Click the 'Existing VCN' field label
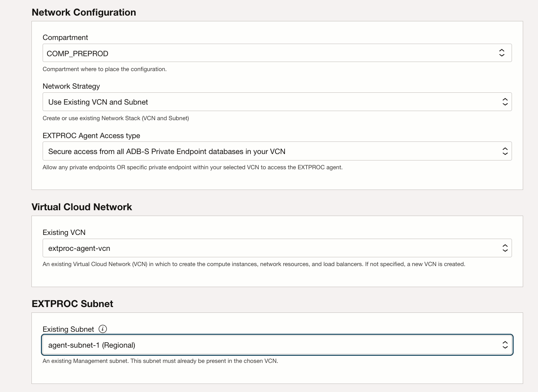 64,233
